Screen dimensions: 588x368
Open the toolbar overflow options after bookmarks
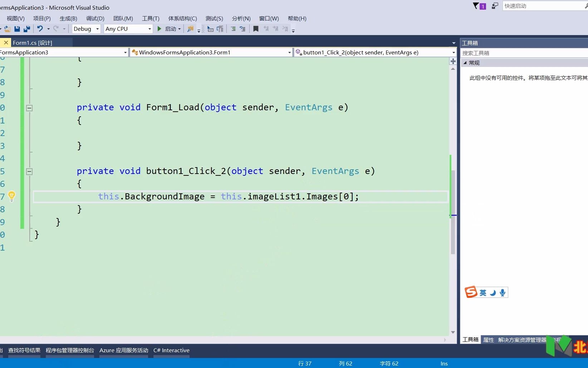pos(293,31)
